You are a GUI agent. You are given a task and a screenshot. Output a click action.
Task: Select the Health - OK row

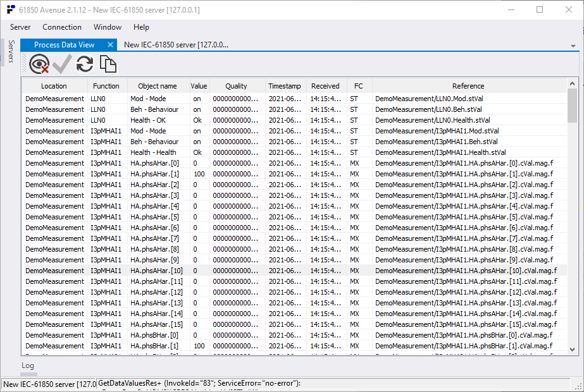click(x=294, y=120)
